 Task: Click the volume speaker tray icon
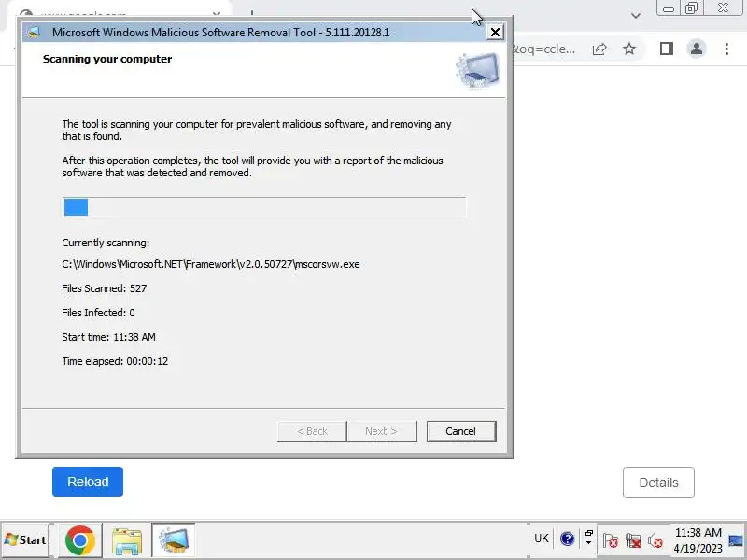pos(655,540)
